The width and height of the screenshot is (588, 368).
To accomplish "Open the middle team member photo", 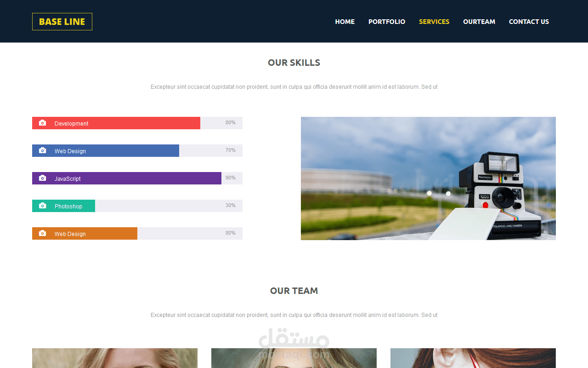I will click(294, 358).
